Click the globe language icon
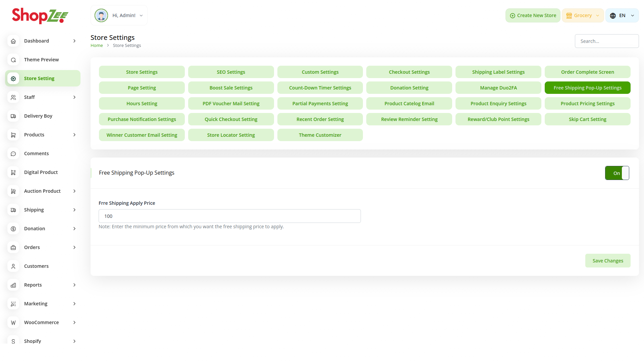644x362 pixels. coord(613,16)
